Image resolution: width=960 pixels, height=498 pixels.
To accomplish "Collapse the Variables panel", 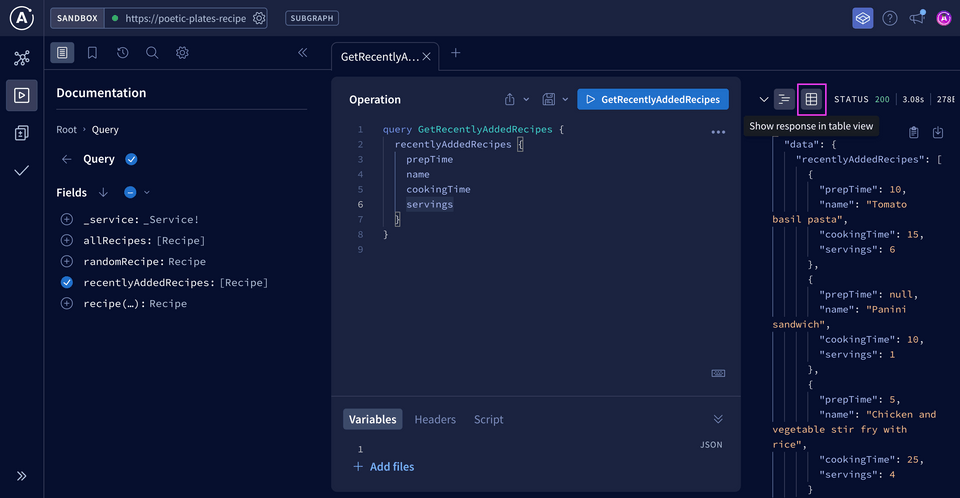I will [x=718, y=419].
